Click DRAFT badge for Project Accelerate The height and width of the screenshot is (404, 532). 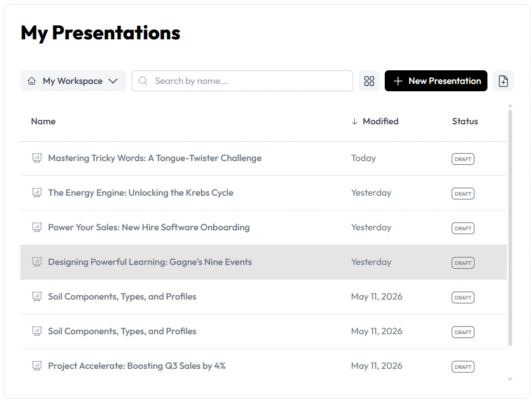point(463,367)
